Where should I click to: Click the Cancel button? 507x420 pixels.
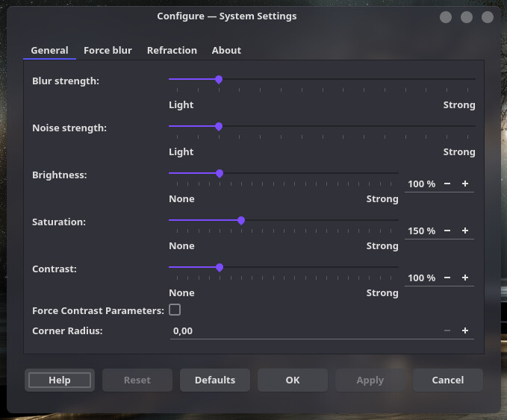point(448,380)
